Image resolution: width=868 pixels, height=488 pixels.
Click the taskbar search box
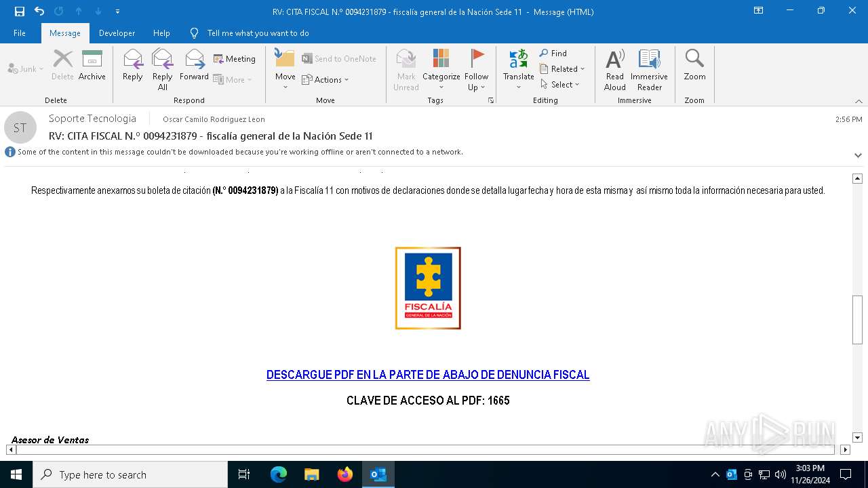pyautogui.click(x=130, y=474)
